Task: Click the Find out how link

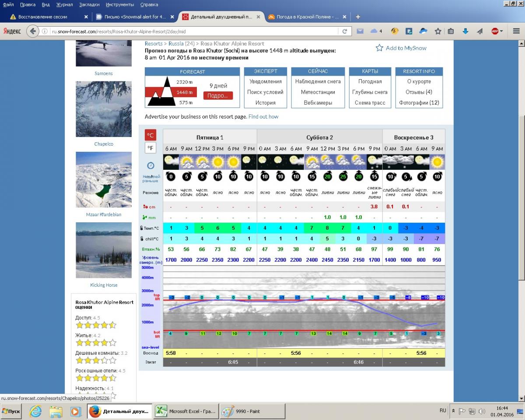Action: point(263,117)
